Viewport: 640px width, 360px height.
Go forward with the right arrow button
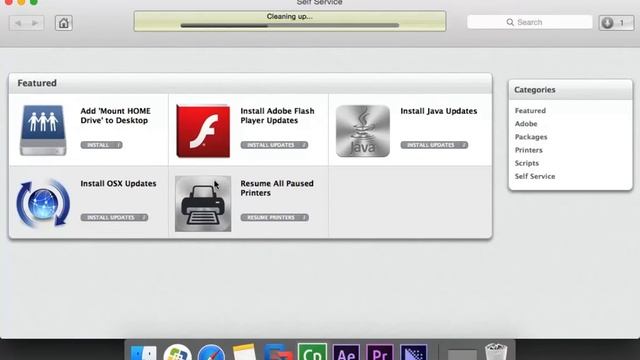tap(36, 23)
